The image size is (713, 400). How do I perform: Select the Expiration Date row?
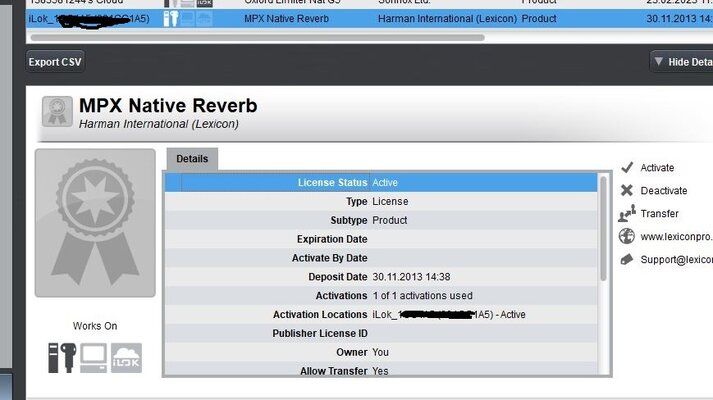click(381, 239)
